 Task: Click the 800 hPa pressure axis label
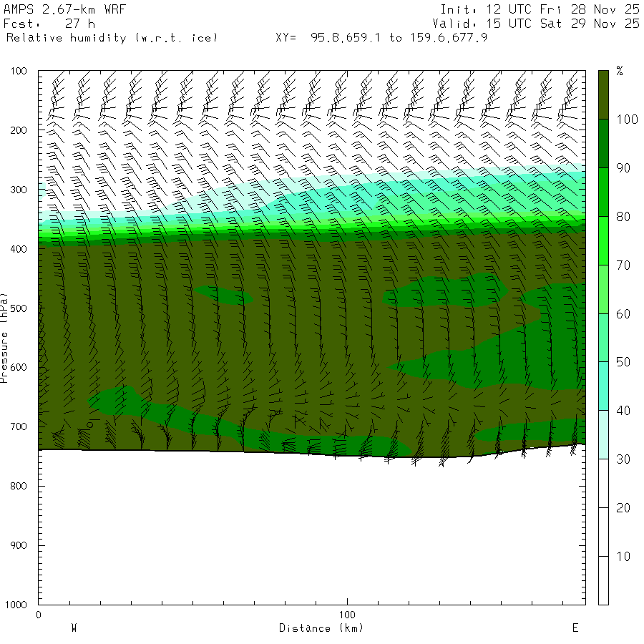pos(19,486)
